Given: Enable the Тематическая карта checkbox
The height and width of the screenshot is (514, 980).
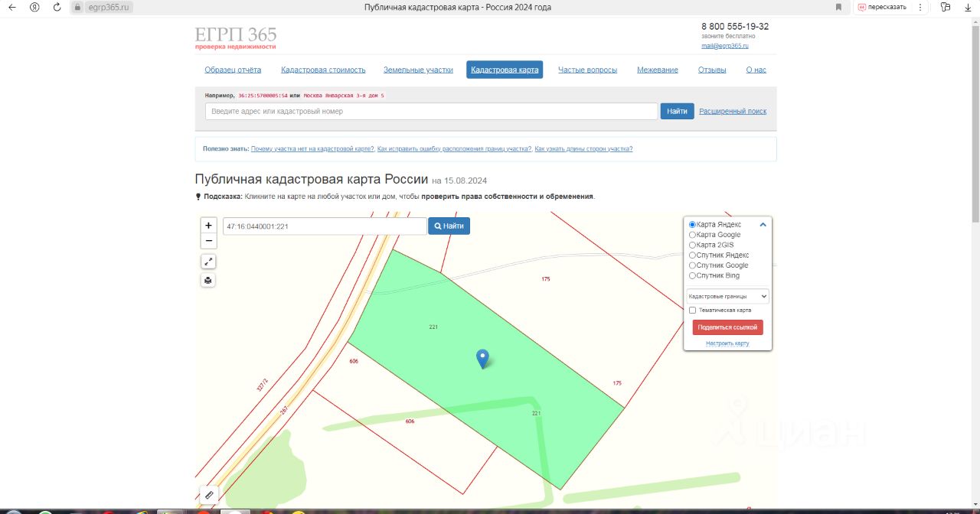Looking at the screenshot, I should click(693, 311).
